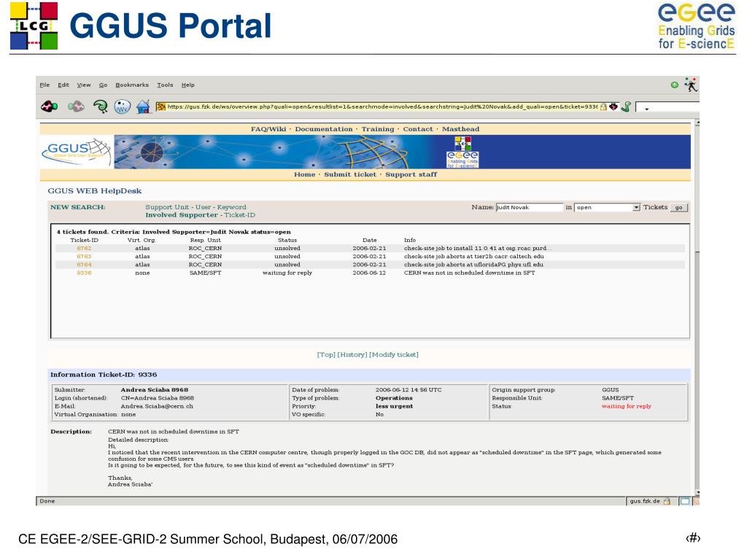The height and width of the screenshot is (560, 747).
Task: Click the submitter name 'Andrea Sciaba 8968'
Action: tap(155, 389)
